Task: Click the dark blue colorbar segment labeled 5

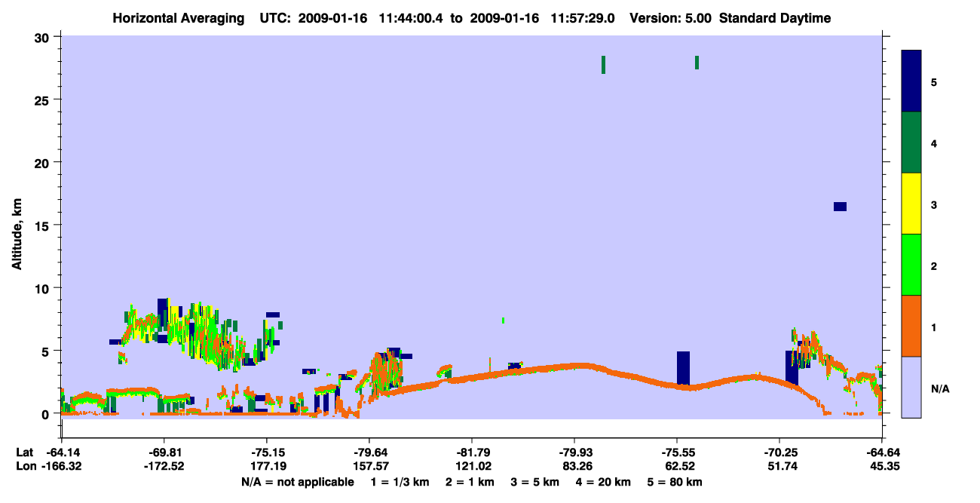Action: tap(911, 81)
